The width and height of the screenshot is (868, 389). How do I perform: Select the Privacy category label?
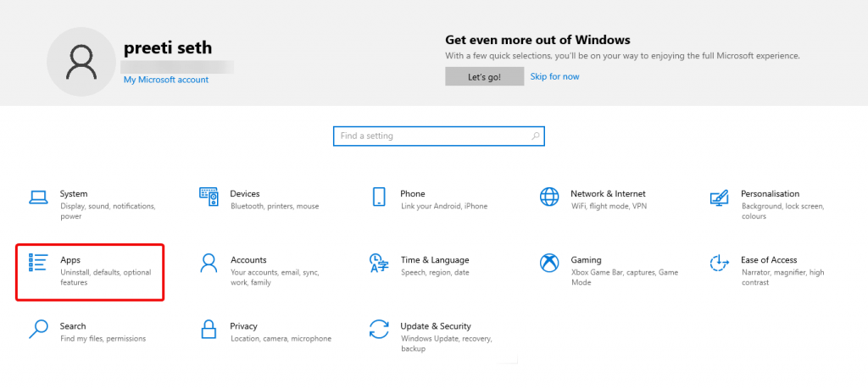pyautogui.click(x=243, y=326)
